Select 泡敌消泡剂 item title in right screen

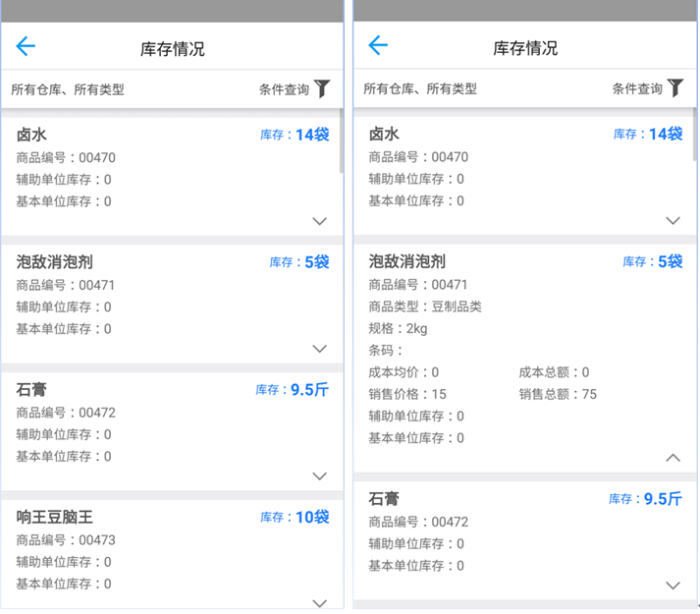[x=407, y=261]
